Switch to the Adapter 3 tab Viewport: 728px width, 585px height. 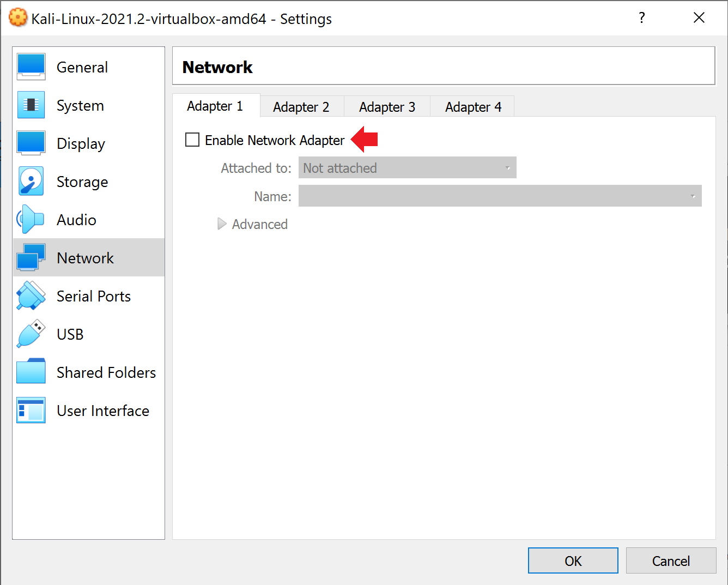pyautogui.click(x=387, y=106)
